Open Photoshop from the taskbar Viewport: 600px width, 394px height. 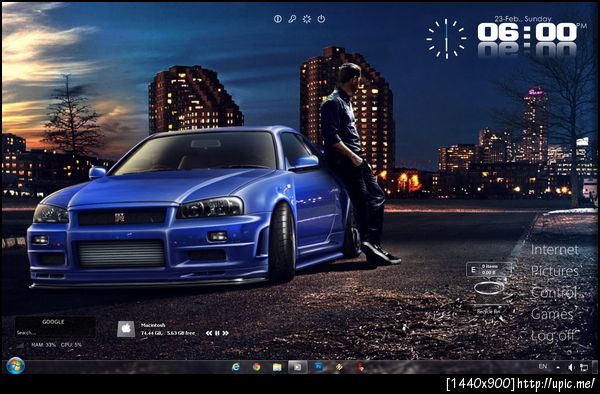pyautogui.click(x=318, y=367)
